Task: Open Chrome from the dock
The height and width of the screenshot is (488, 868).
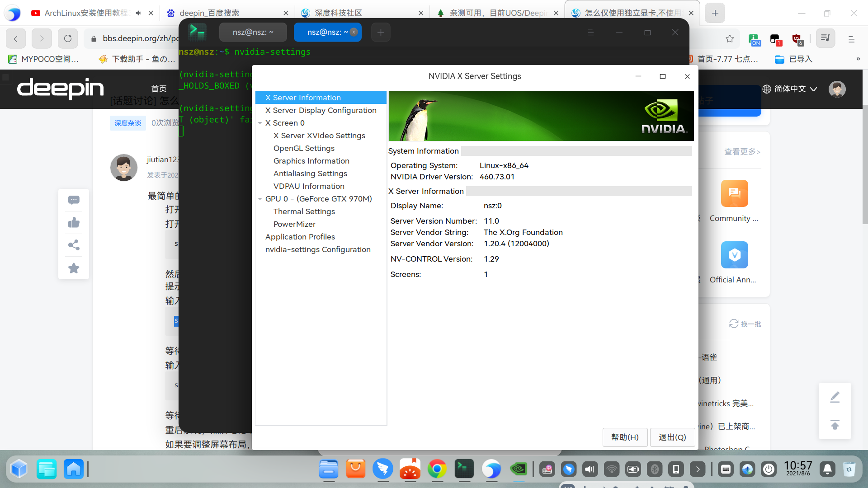Action: tap(437, 469)
